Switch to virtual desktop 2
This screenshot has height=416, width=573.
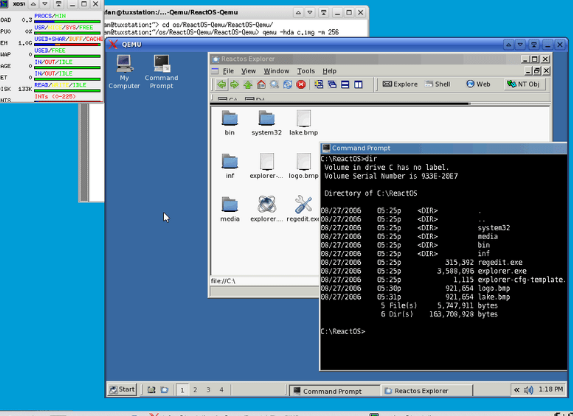(195, 390)
